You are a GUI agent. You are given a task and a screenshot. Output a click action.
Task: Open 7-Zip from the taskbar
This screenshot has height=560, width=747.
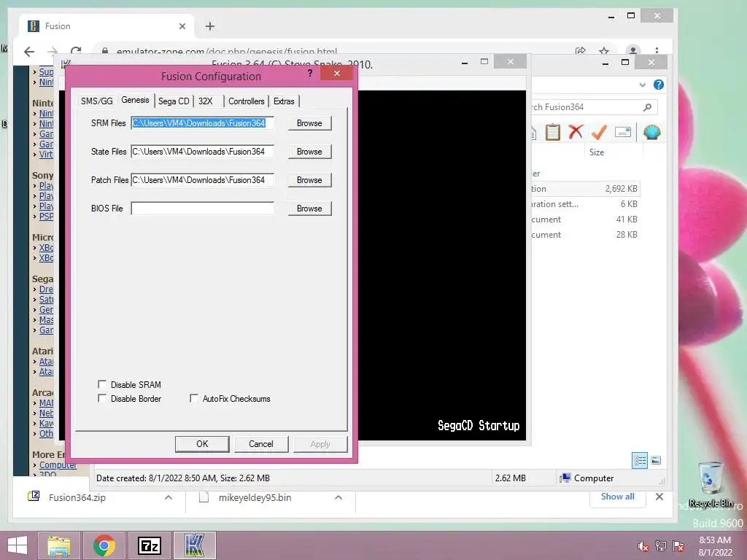click(150, 545)
